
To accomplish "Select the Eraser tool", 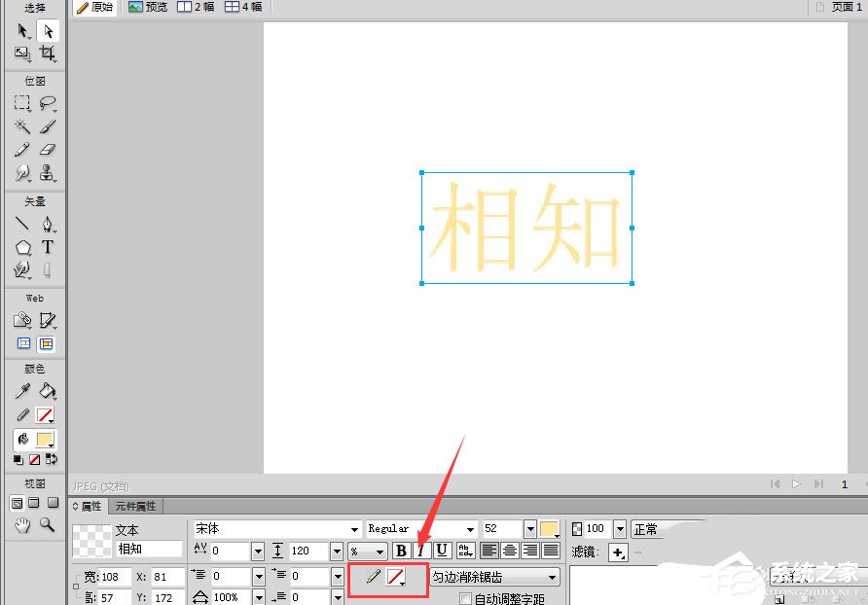I will [49, 150].
